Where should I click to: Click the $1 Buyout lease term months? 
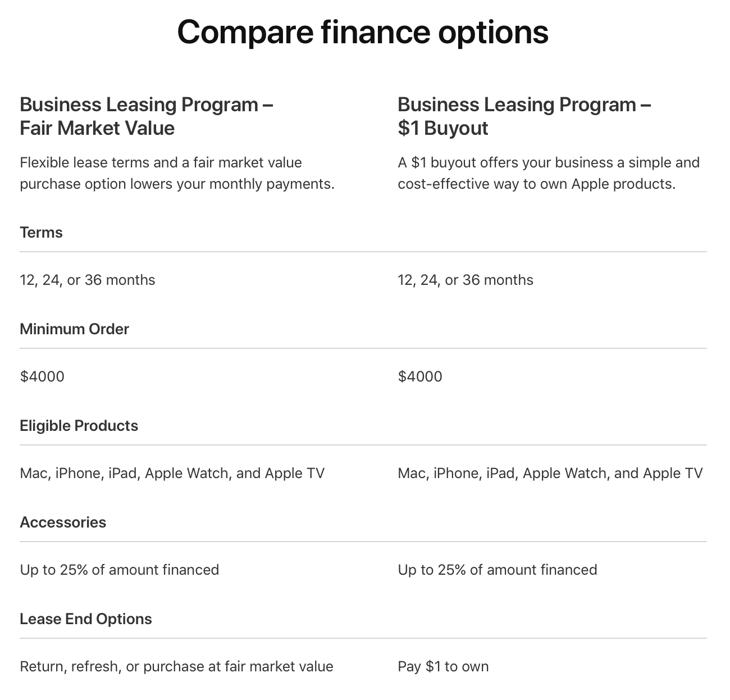pos(466,280)
